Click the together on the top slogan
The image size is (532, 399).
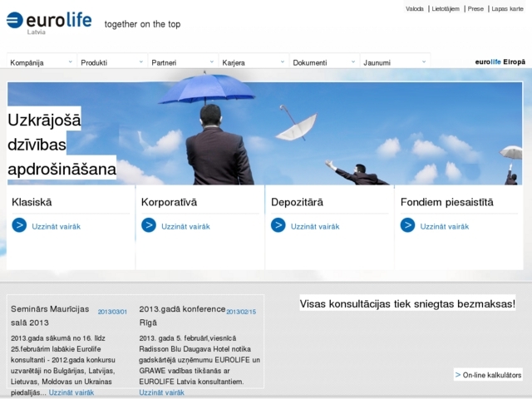(142, 24)
